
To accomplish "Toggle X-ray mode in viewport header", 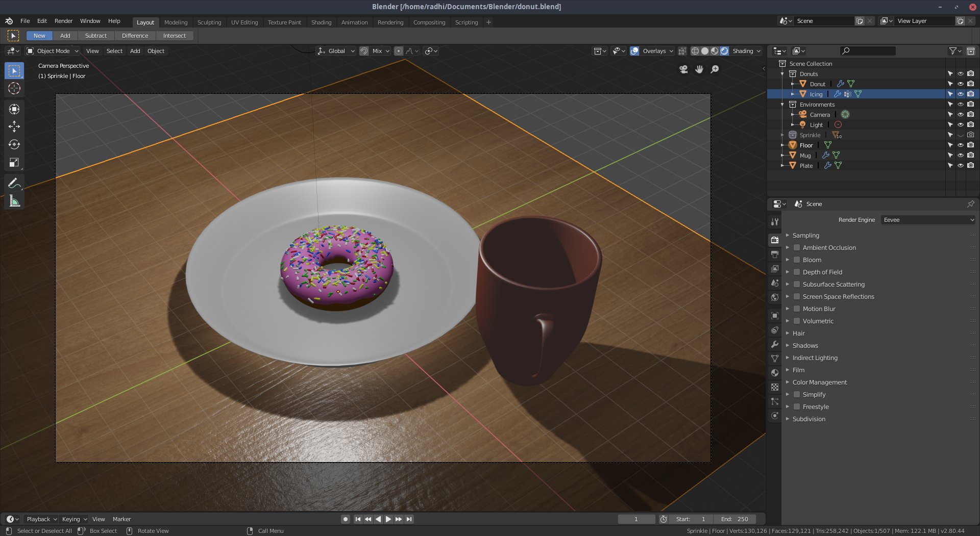I will click(x=682, y=51).
